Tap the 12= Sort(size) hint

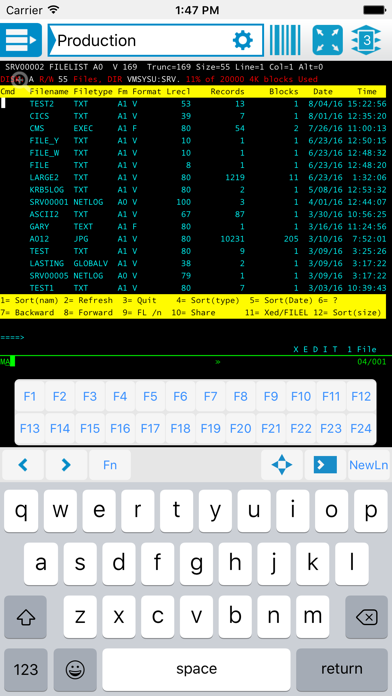pyautogui.click(x=347, y=312)
